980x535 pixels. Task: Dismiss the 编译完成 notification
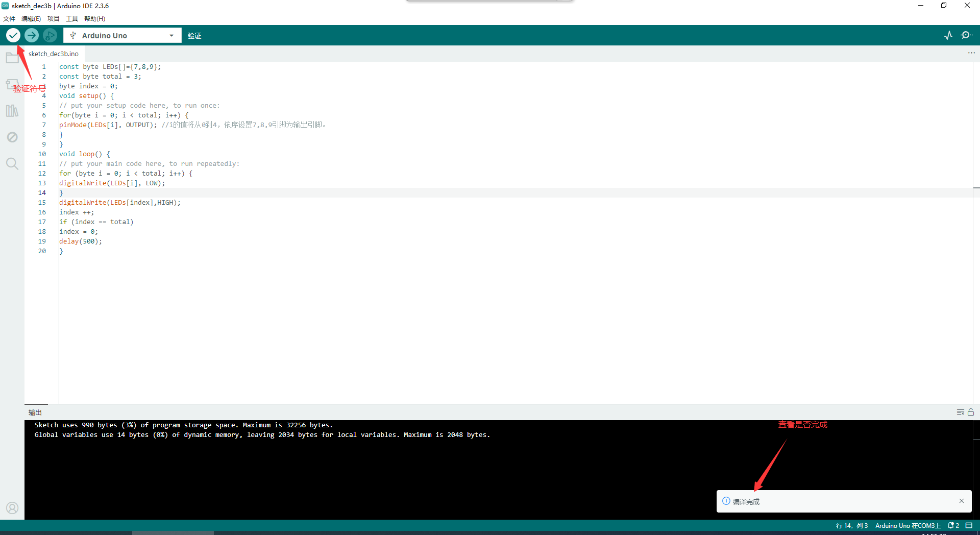pos(962,501)
